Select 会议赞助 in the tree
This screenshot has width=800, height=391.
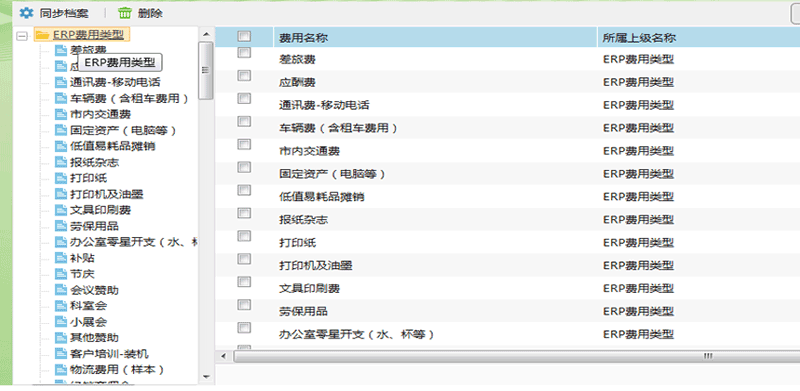94,290
